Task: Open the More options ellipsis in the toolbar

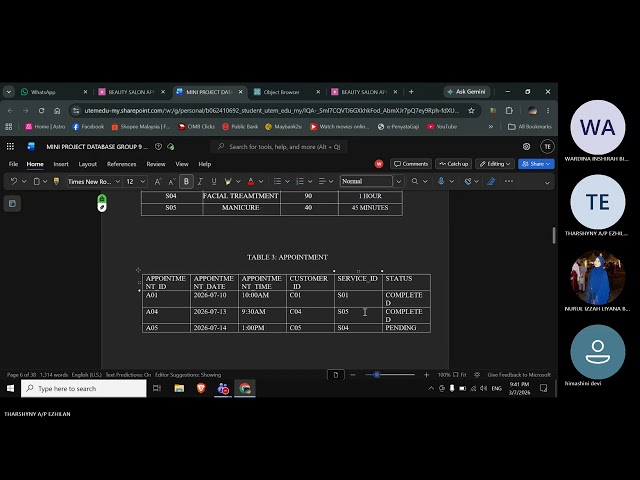Action: pos(509,181)
